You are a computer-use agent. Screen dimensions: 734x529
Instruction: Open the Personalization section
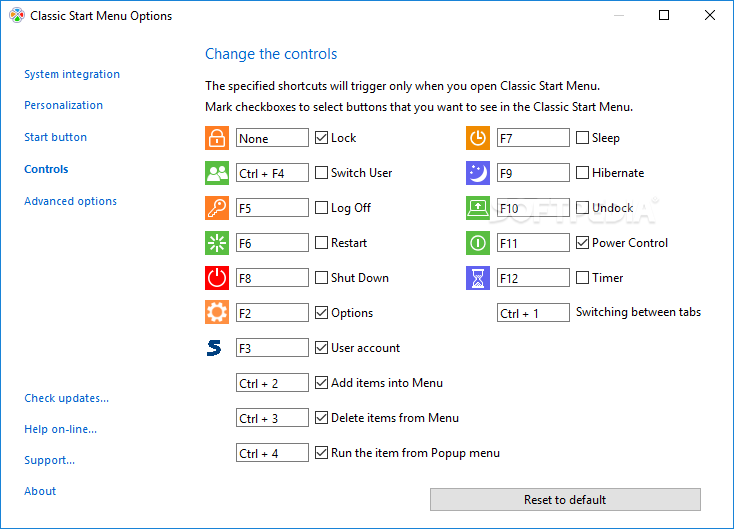point(63,105)
